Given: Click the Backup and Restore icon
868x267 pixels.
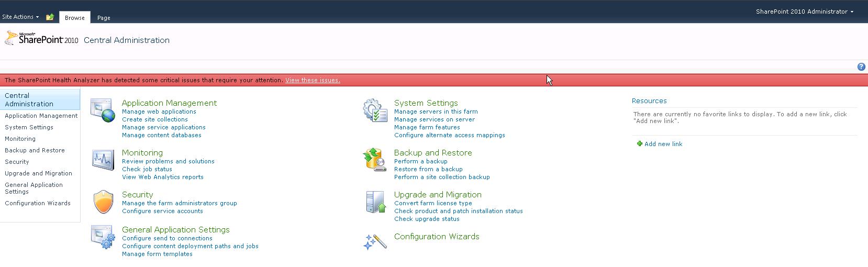Looking at the screenshot, I should [375, 160].
